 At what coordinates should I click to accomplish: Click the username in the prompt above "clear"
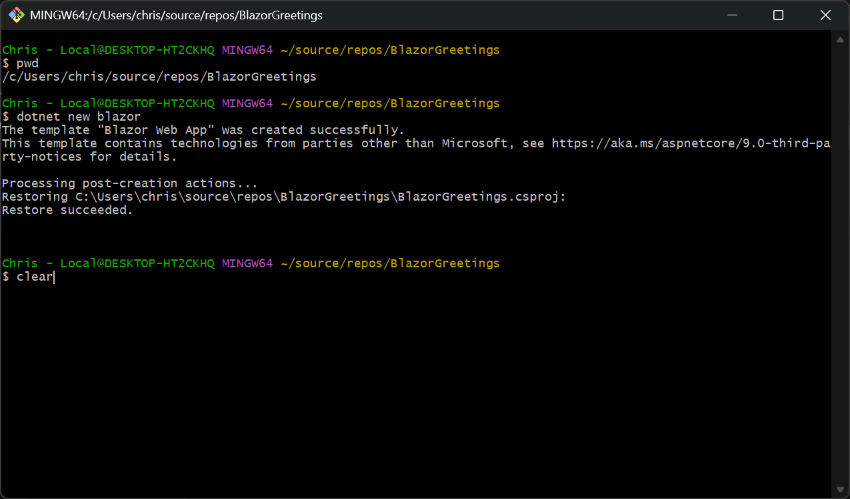(x=20, y=263)
